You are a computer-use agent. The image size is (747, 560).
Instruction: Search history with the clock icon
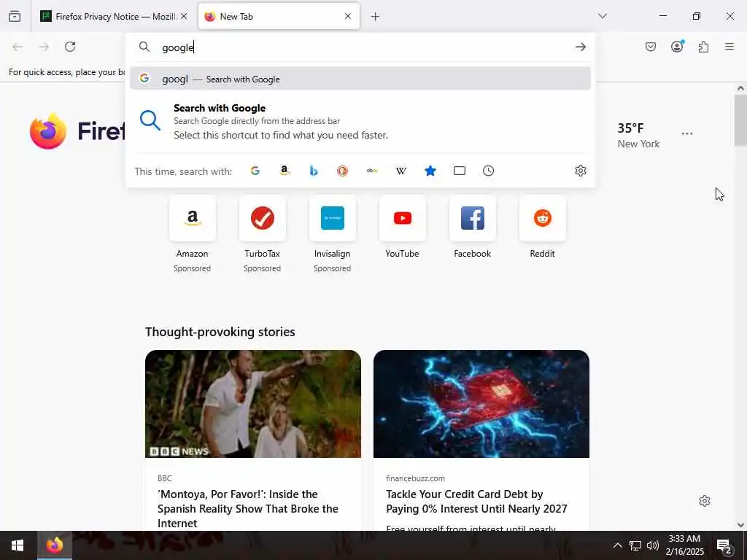(488, 171)
